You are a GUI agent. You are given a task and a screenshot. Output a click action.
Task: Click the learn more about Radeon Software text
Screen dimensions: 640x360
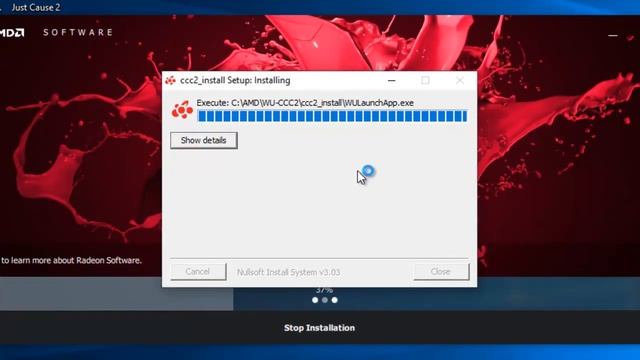click(x=71, y=260)
